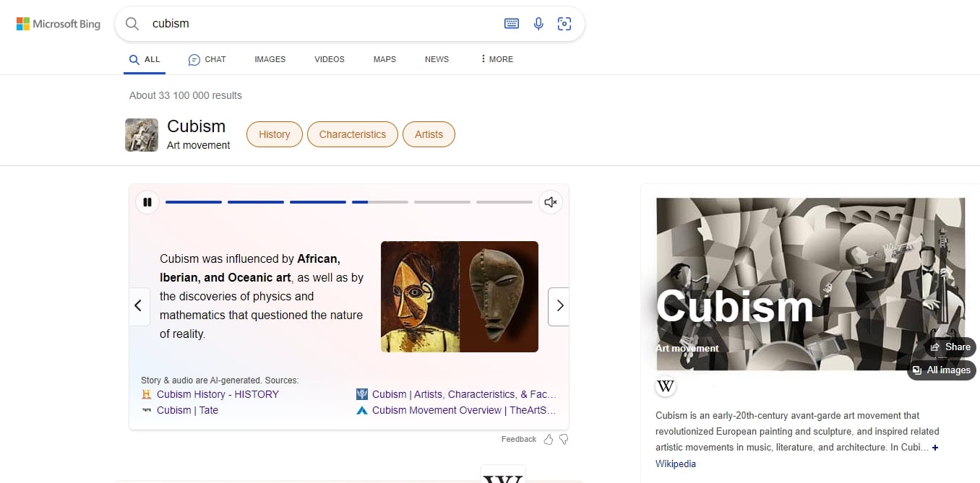Viewport: 980px width, 483px height.
Task: Jump to second story progress segment
Action: pos(256,202)
